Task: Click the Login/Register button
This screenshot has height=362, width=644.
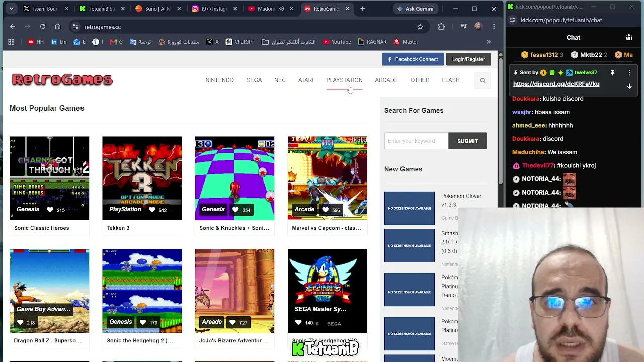Action: [x=468, y=59]
